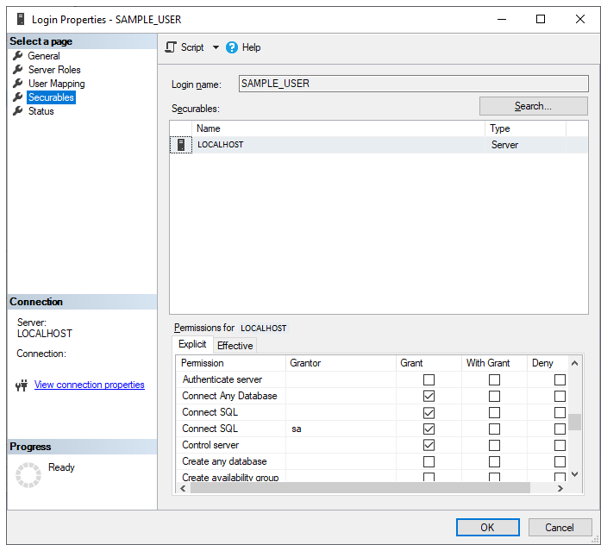Check Grant for Create any database

(x=429, y=462)
